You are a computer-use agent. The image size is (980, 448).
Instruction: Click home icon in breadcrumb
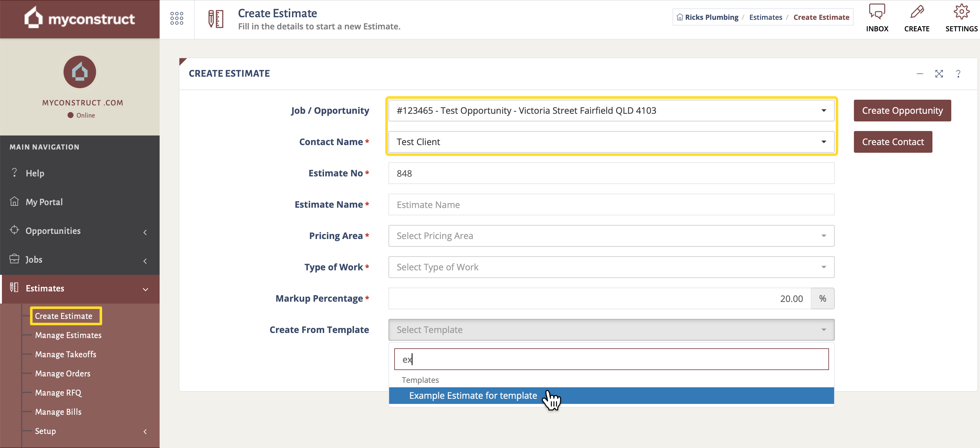coord(680,17)
